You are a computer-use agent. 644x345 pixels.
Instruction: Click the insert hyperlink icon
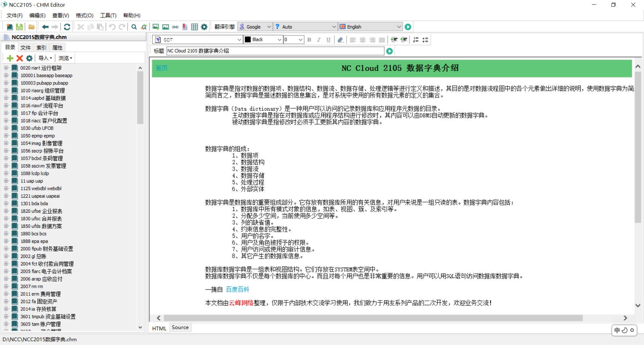(175, 27)
